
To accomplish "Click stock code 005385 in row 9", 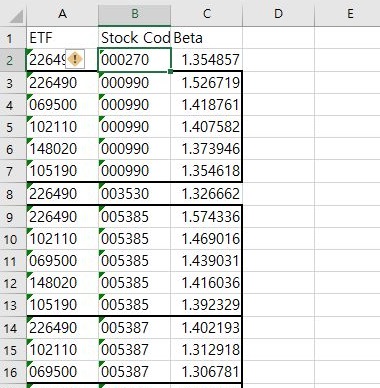I will point(134,217).
